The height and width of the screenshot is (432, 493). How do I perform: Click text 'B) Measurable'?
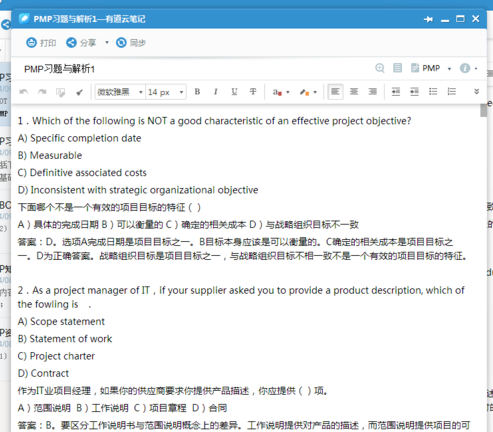[50, 155]
